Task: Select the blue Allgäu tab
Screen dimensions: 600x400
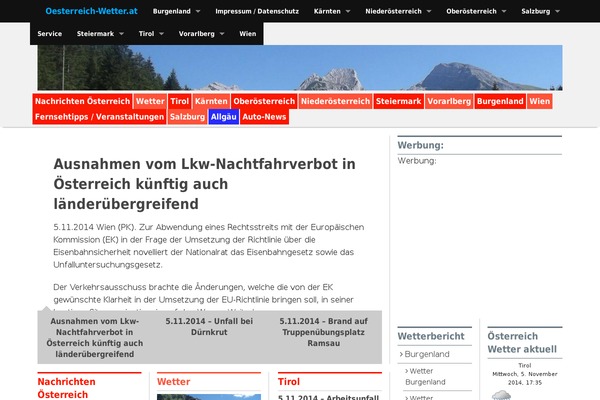Action: (x=224, y=117)
